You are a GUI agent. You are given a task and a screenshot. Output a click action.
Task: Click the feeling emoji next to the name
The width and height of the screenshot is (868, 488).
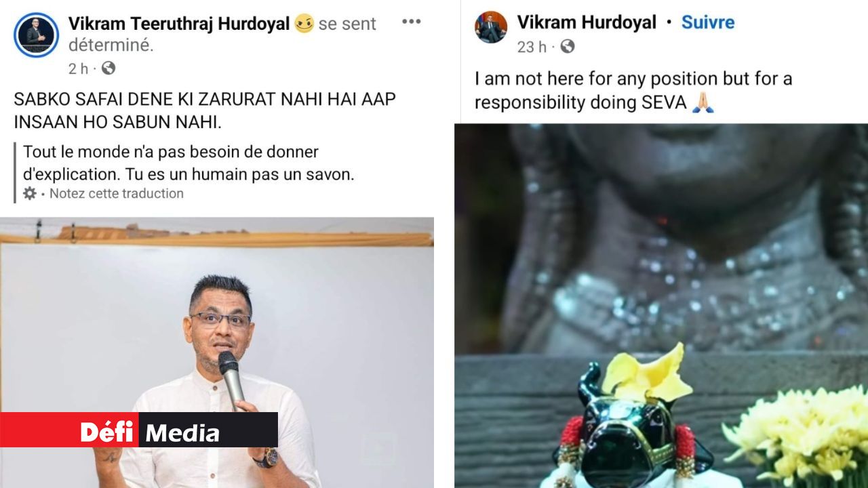(304, 24)
